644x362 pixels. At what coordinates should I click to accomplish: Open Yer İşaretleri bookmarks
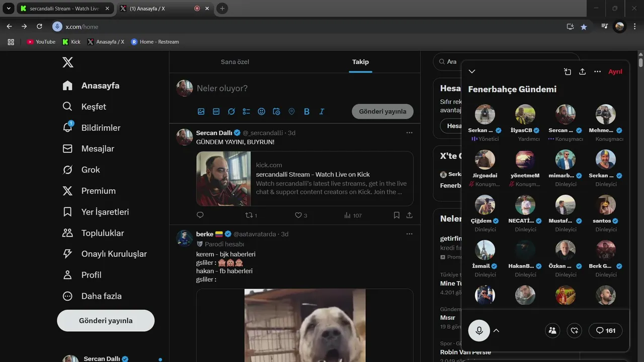(x=96, y=212)
